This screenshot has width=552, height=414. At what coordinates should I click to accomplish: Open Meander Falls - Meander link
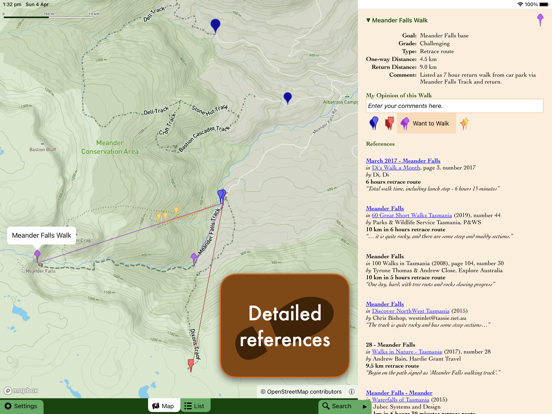coord(399,393)
